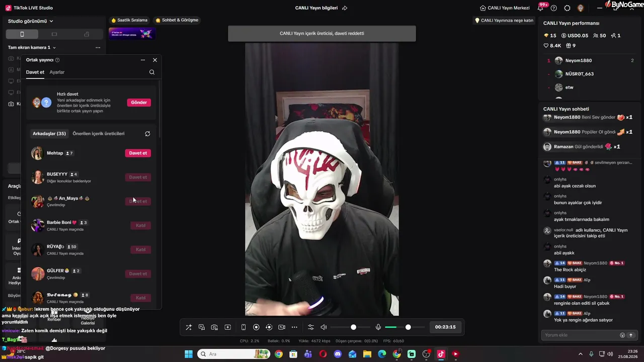The image size is (644, 362).
Task: Invite Mehtap with Davet et
Action: (x=138, y=153)
